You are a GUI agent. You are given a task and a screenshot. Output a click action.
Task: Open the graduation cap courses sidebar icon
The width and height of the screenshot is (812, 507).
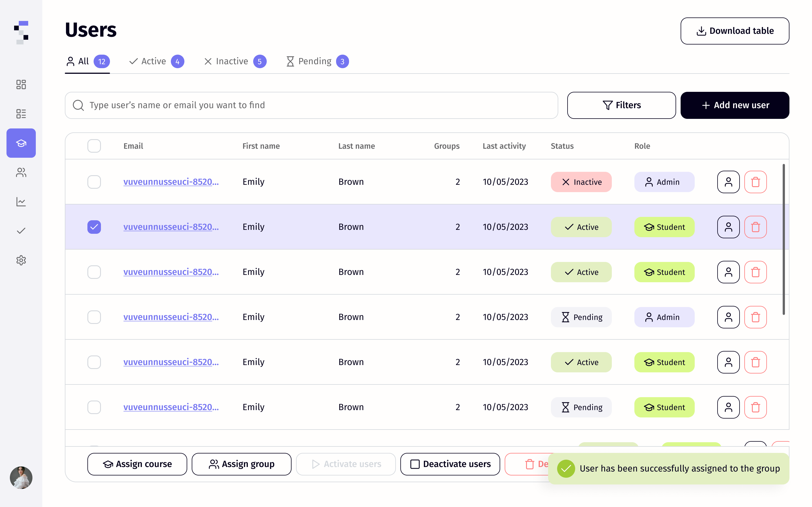tap(21, 143)
